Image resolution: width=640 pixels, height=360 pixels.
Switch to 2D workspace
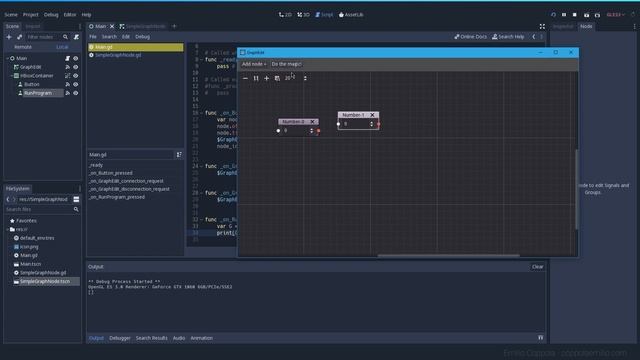pos(285,15)
